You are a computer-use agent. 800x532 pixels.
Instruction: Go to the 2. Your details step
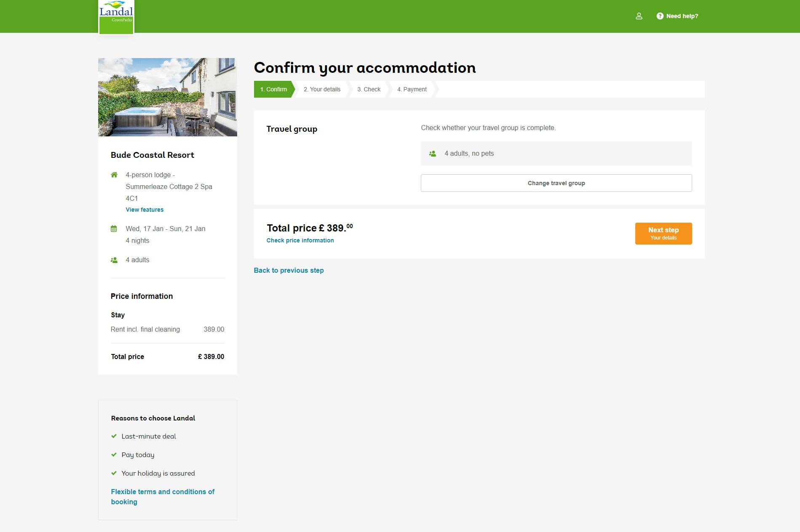(322, 89)
